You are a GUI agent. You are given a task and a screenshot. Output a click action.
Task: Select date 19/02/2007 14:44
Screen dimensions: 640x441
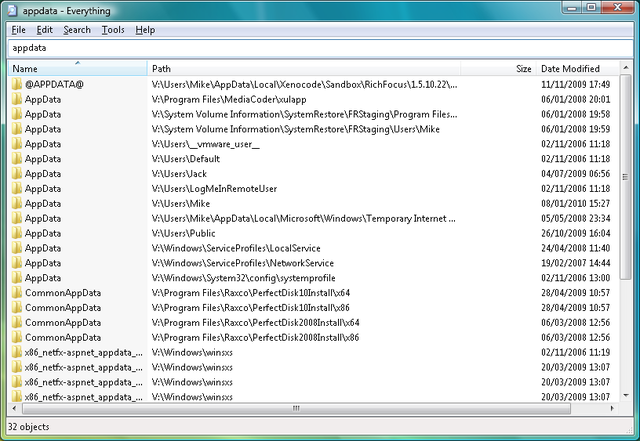[x=576, y=263]
